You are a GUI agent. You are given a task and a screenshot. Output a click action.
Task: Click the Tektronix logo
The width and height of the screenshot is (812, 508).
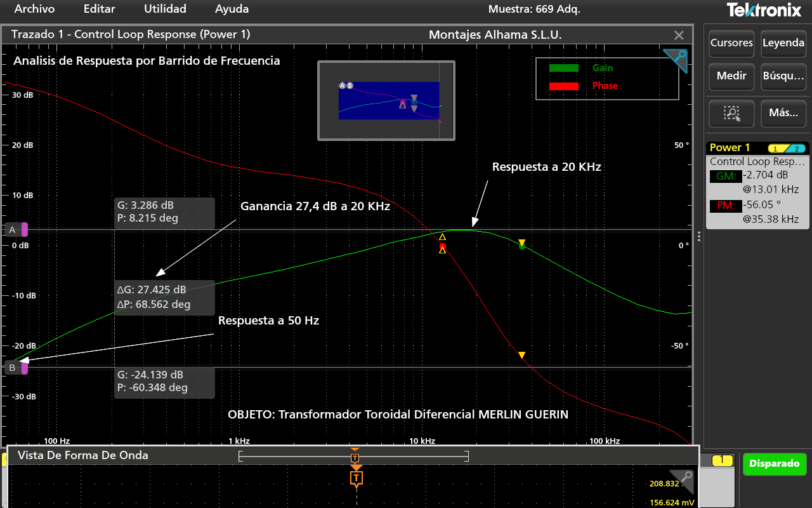(765, 10)
